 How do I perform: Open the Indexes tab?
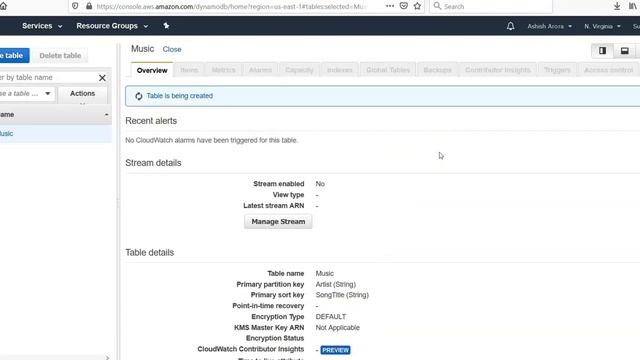tap(340, 70)
